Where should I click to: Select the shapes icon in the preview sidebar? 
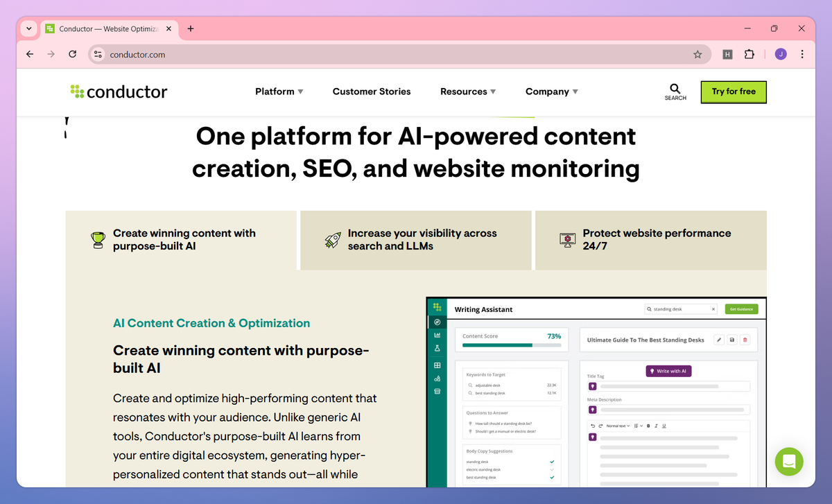[437, 379]
